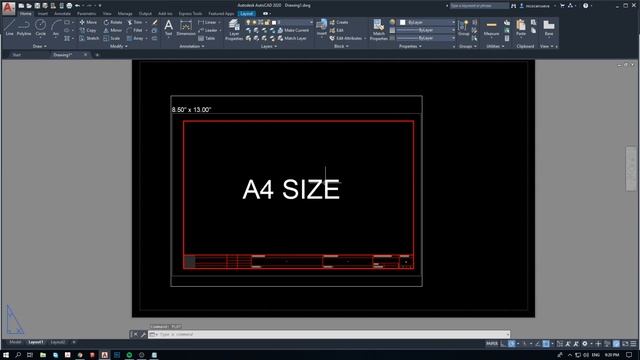Click the new drawing tab plus button

tap(97, 55)
